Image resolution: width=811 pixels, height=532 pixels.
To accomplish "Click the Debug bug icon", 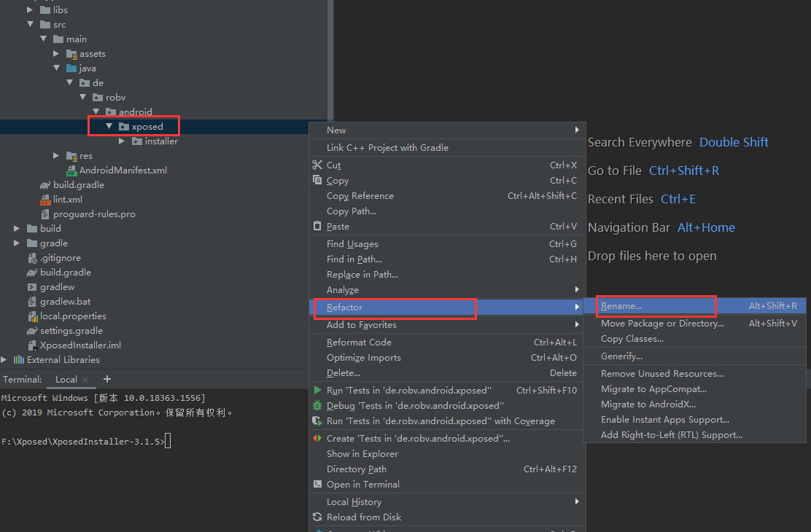I will coord(317,405).
